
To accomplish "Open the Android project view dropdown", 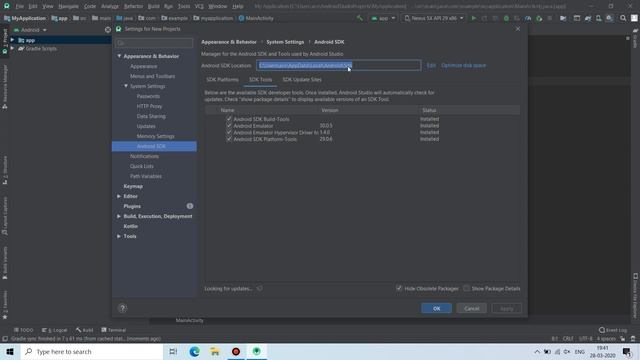I will click(x=31, y=30).
